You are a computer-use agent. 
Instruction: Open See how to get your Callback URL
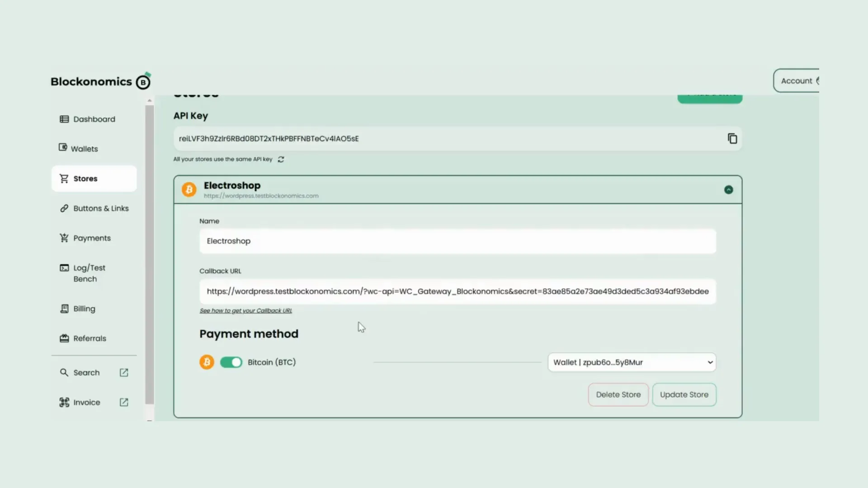(x=246, y=311)
